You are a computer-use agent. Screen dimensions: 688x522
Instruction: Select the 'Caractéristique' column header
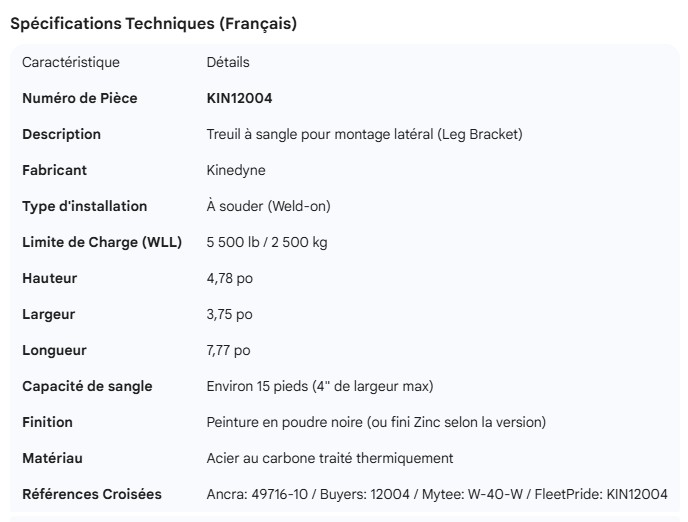coord(71,62)
